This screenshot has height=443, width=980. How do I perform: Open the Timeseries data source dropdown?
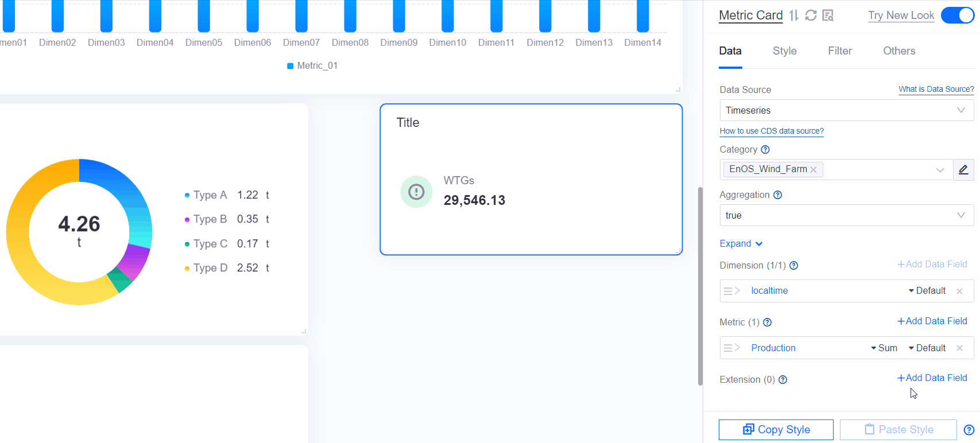click(846, 110)
